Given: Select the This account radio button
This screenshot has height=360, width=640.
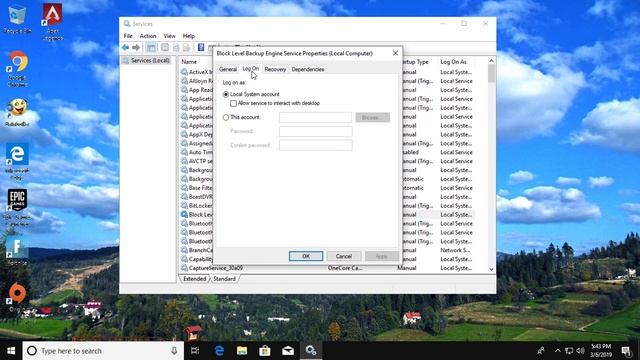Looking at the screenshot, I should 226,118.
